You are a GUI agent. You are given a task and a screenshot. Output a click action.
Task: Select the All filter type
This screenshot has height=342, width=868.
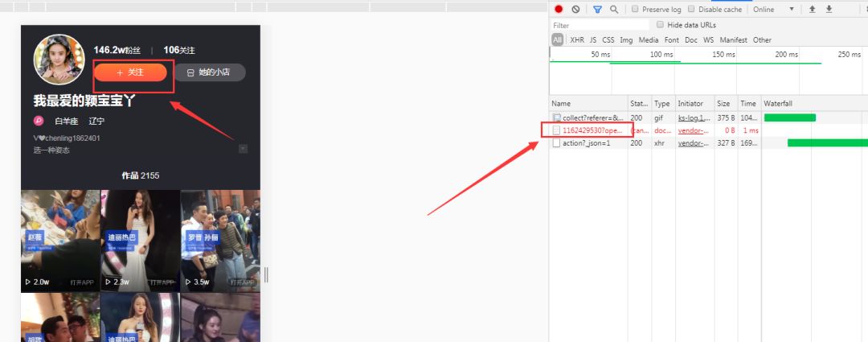[558, 40]
